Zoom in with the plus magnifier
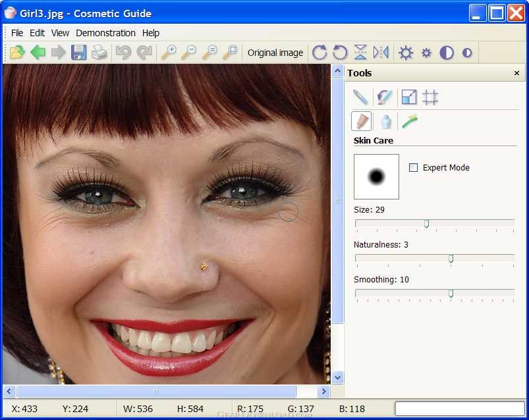The image size is (529, 420). click(x=169, y=52)
